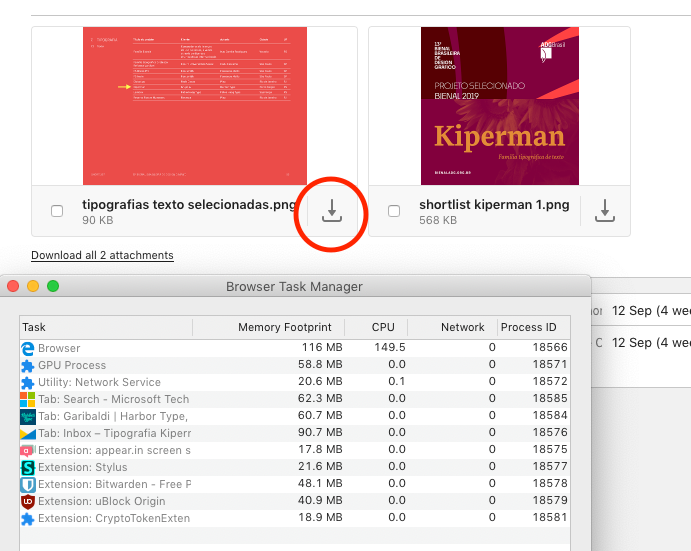Click the 568 KB file size
This screenshot has width=691, height=551.
[438, 220]
